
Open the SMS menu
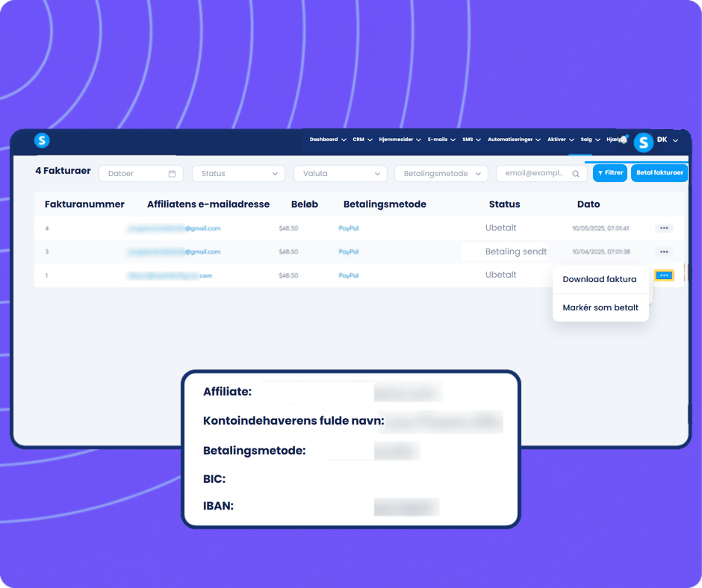(471, 140)
